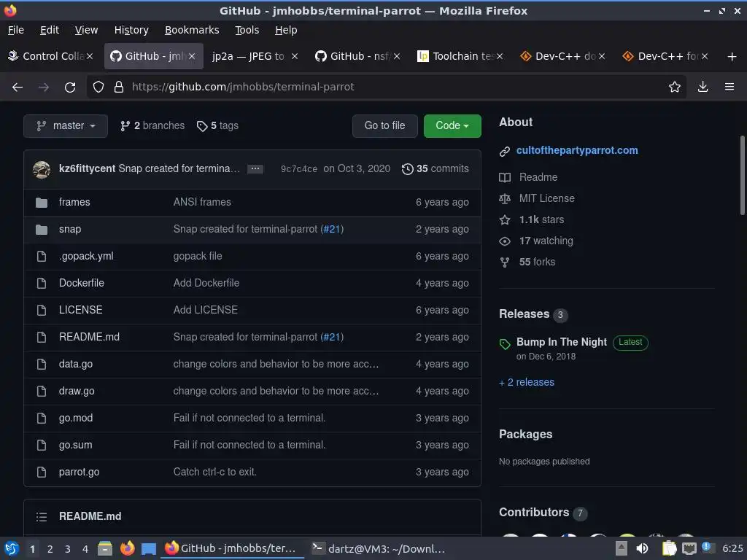Open the Tools menu
The width and height of the screenshot is (747, 560).
pos(247,30)
